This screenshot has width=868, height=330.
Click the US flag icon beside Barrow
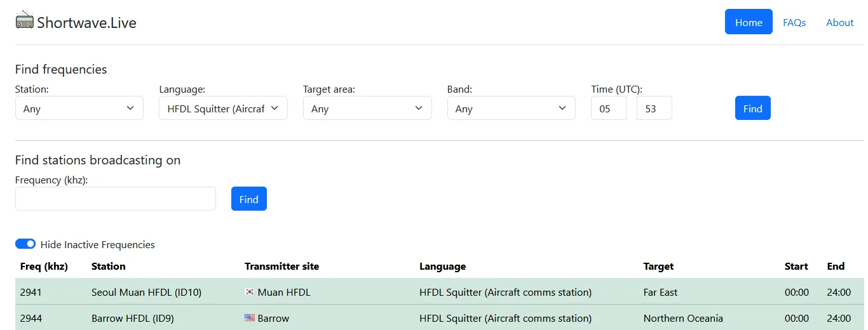tap(250, 318)
